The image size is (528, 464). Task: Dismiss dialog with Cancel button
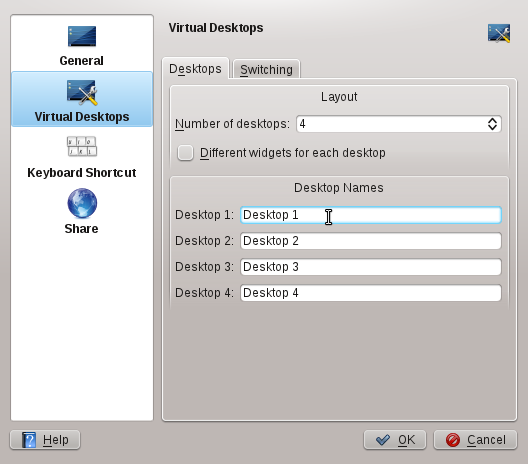tap(475, 440)
